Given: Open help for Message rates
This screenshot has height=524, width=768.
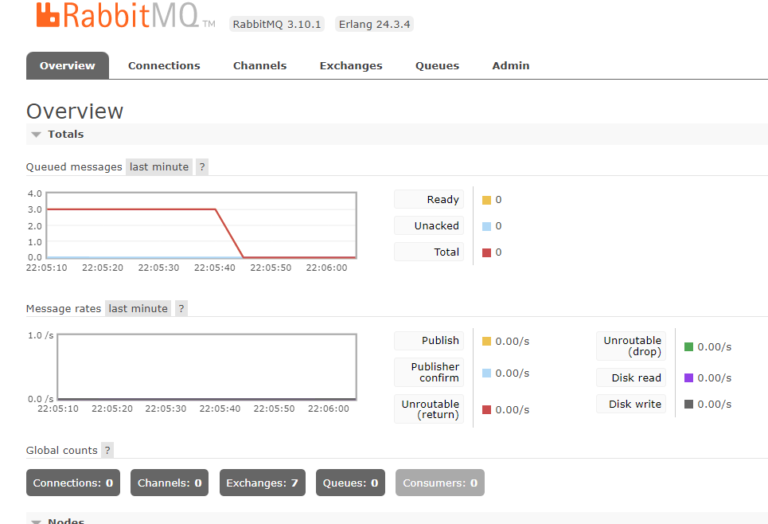Looking at the screenshot, I should coord(181,309).
